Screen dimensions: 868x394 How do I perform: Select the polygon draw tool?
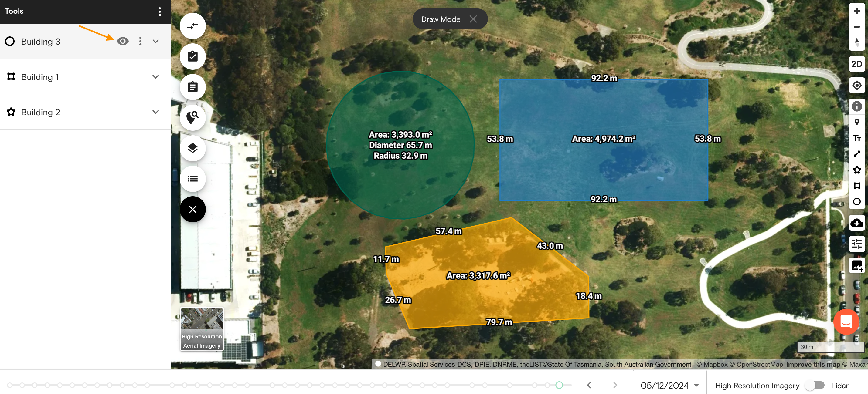pos(856,170)
